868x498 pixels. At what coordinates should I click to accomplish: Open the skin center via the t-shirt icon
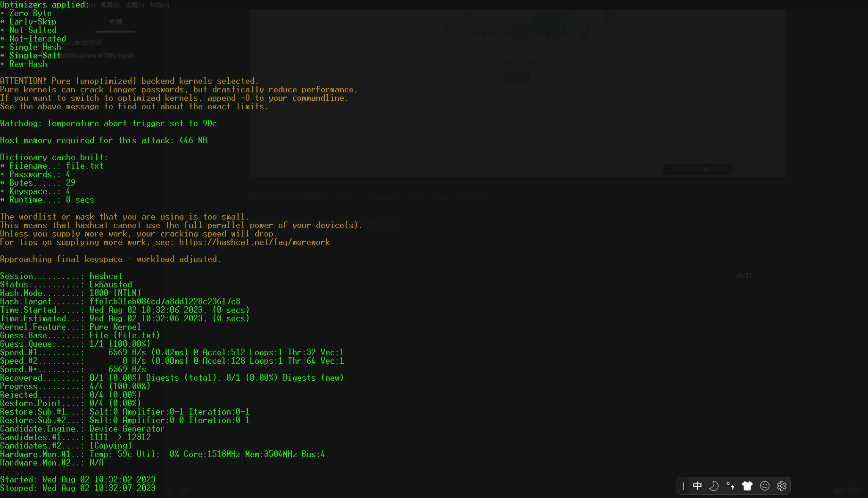[748, 486]
